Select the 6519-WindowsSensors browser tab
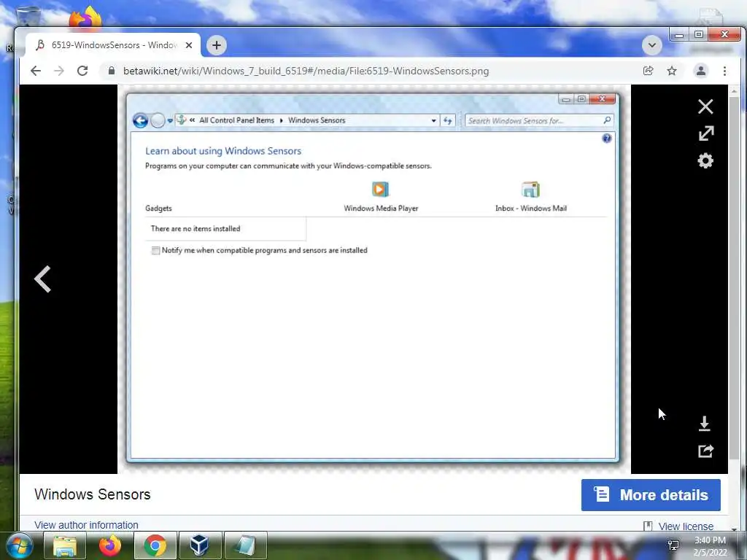This screenshot has height=560, width=747. click(x=113, y=45)
